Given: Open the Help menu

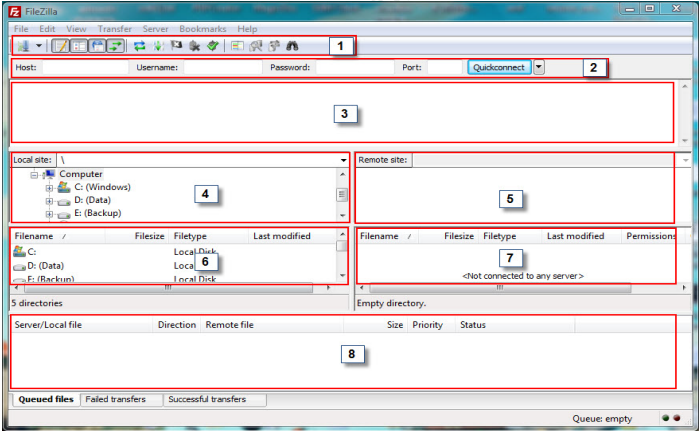Looking at the screenshot, I should pos(247,29).
